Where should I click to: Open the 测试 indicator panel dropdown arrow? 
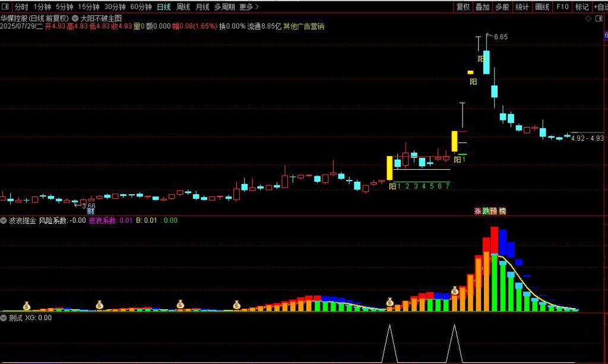coord(4,318)
